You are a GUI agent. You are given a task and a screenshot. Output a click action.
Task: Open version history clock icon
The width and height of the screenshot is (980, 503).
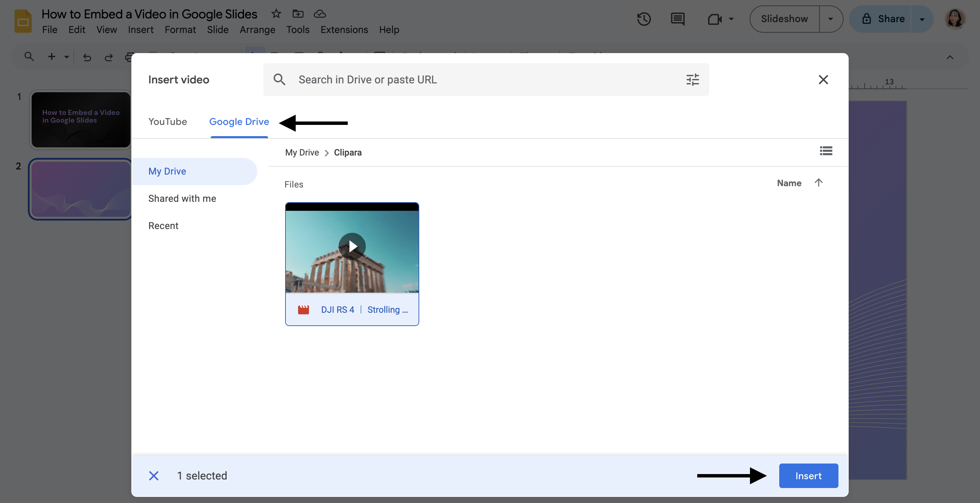644,19
